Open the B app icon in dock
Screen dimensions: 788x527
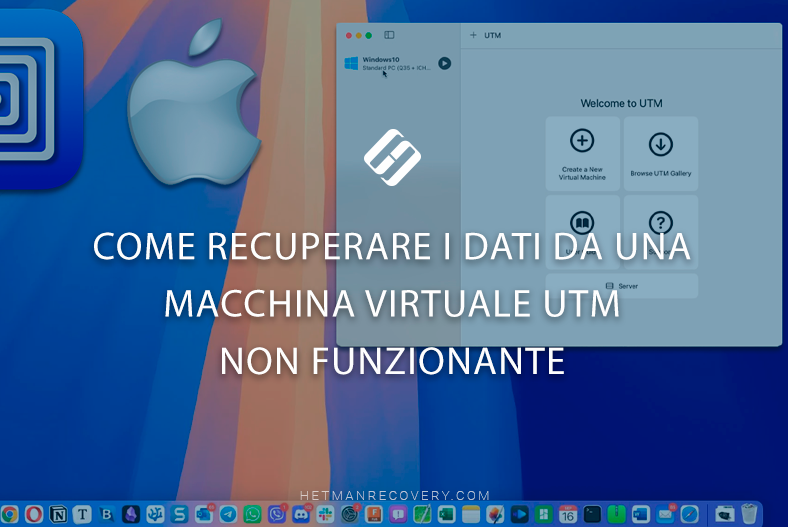107,514
